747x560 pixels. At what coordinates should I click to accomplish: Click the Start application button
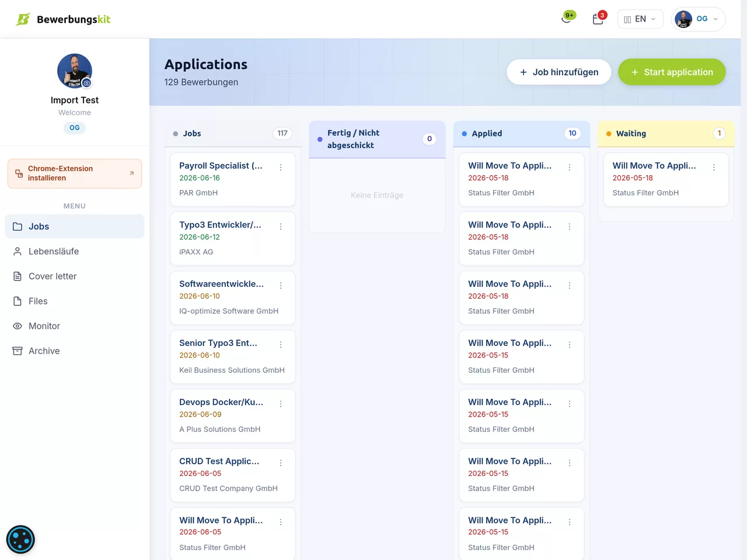click(x=672, y=72)
